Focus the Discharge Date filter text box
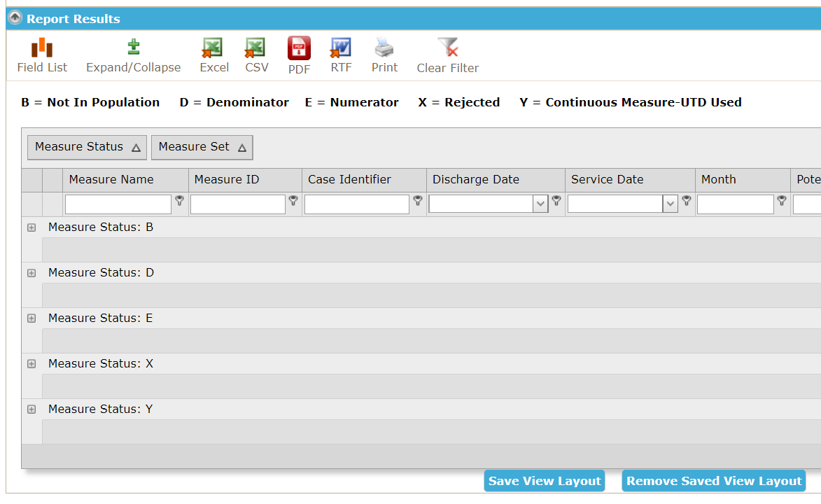Viewport: 821px width, 504px height. 481,204
